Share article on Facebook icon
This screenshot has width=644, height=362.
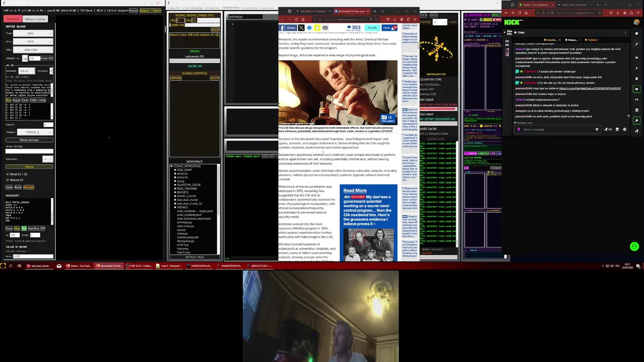288,28
